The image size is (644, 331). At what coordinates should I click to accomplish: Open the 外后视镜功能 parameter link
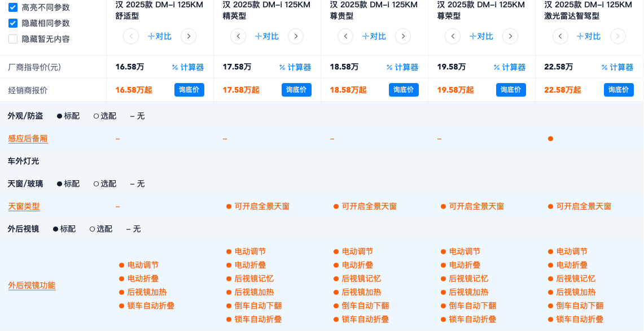(x=32, y=285)
